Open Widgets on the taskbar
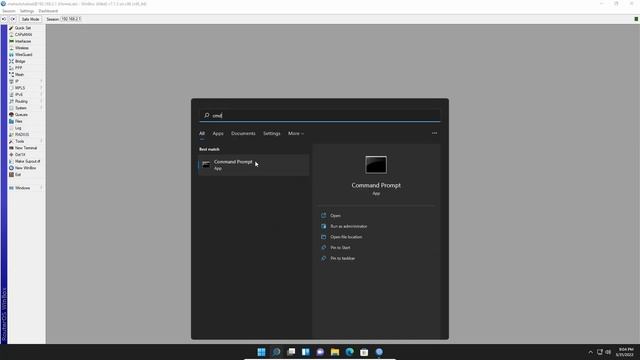Viewport: 640px width, 360px height. pos(306,352)
